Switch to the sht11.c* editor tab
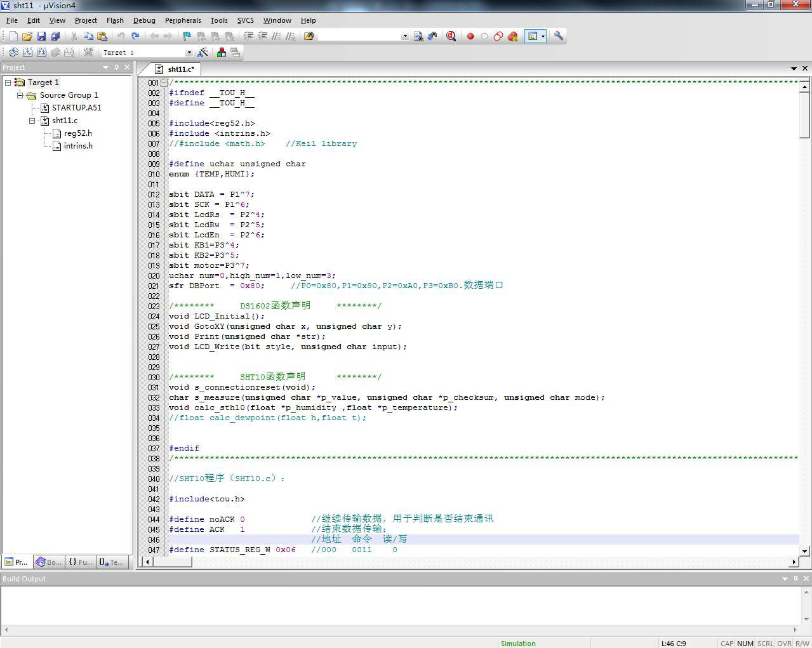 click(x=181, y=69)
